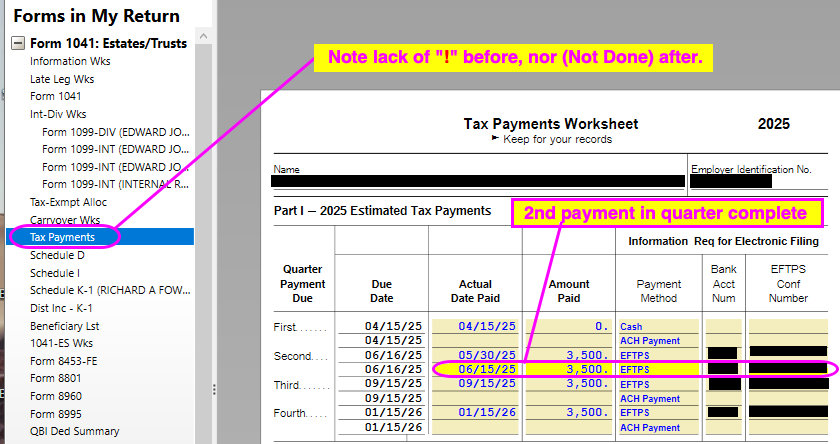Open Form 1041 in the forms list
The width and height of the screenshot is (840, 444).
click(x=56, y=97)
